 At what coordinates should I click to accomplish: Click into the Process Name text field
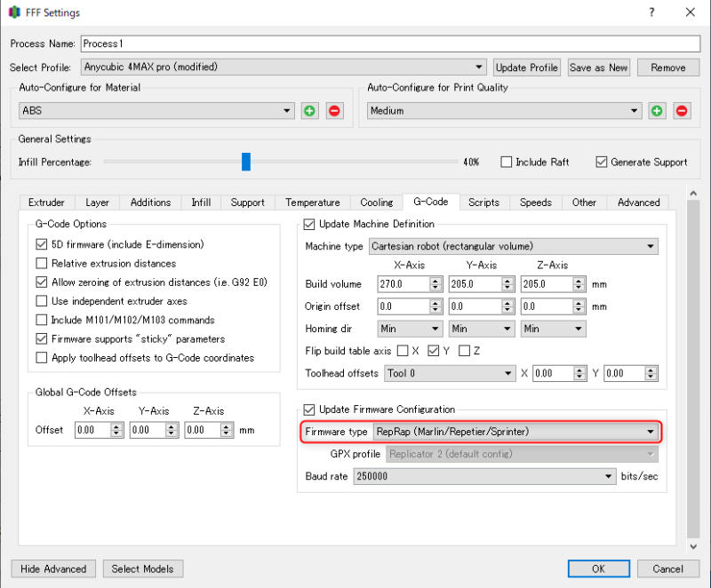[x=390, y=44]
